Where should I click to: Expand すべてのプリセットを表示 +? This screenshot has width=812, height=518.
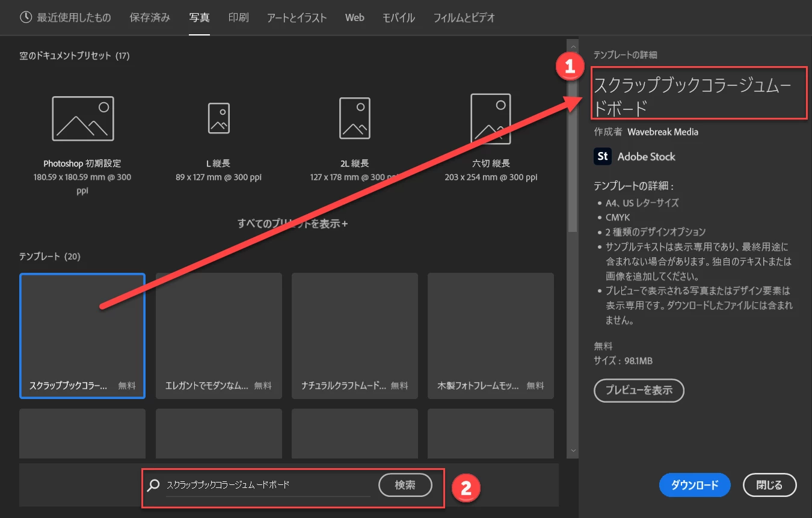point(293,224)
